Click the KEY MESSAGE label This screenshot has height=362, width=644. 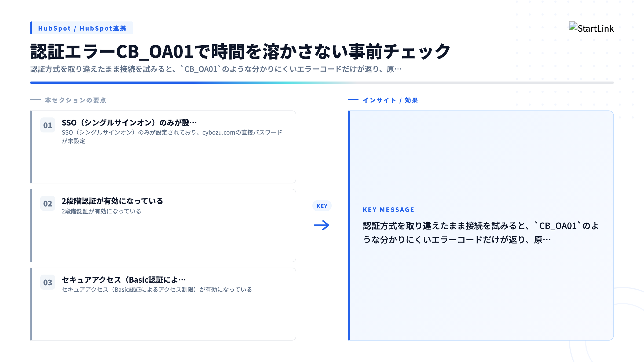pos(389,210)
